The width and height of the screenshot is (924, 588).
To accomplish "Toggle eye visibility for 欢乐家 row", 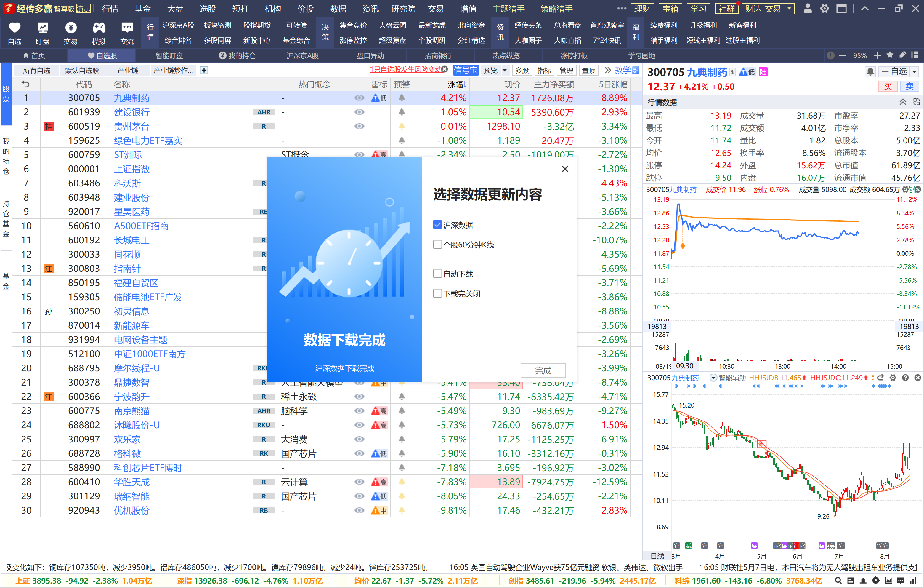I will pyautogui.click(x=359, y=439).
